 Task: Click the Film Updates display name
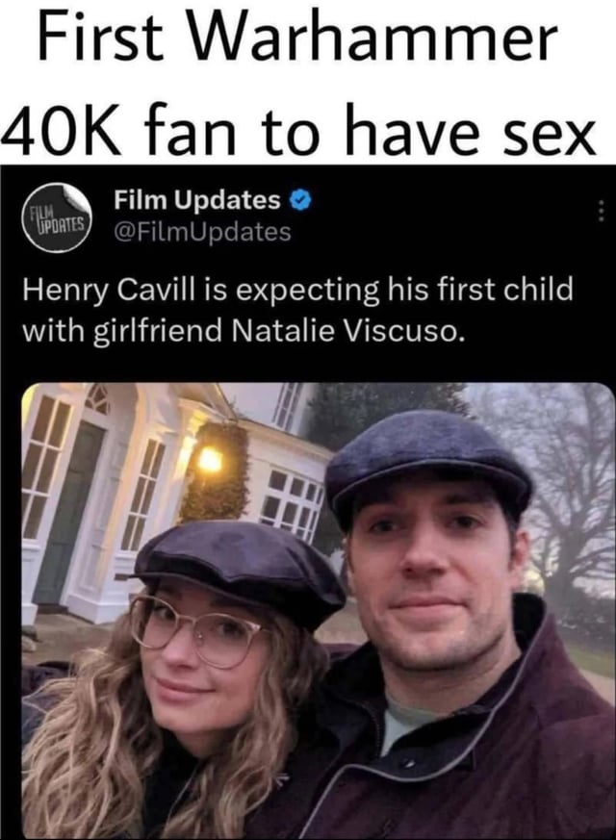pos(196,200)
